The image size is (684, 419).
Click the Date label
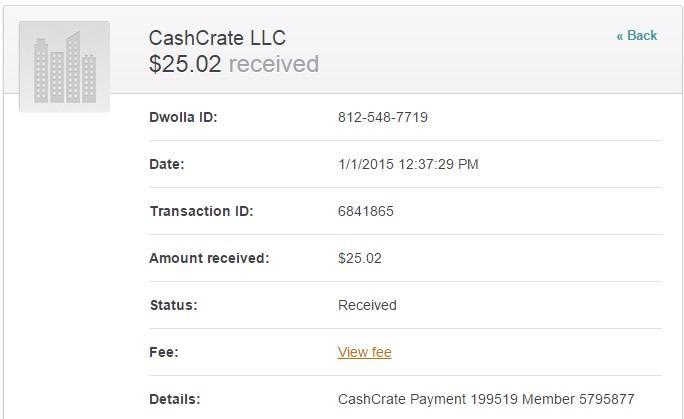tap(167, 164)
